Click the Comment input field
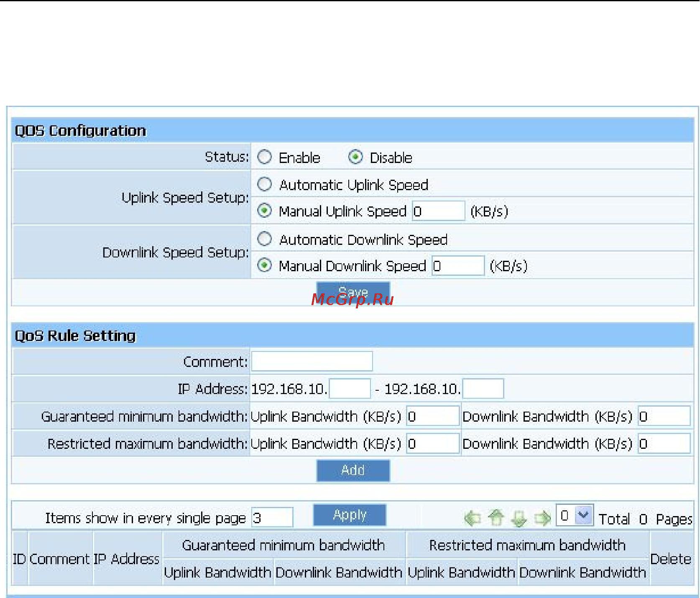This screenshot has height=598, width=700. pyautogui.click(x=312, y=361)
